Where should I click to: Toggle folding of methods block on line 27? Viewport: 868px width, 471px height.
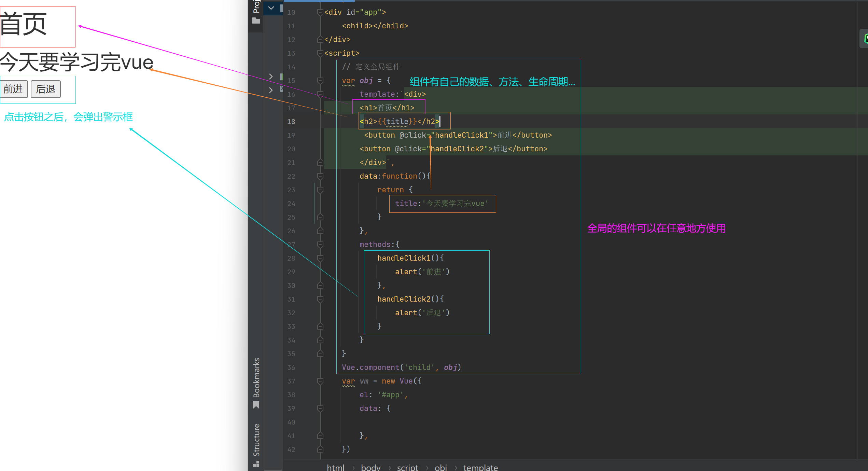coord(320,245)
